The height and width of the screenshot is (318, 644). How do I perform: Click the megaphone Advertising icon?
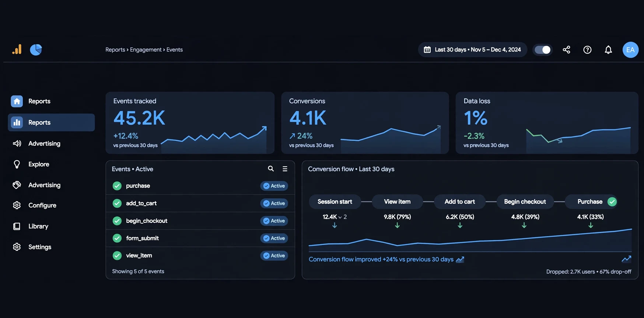point(17,144)
